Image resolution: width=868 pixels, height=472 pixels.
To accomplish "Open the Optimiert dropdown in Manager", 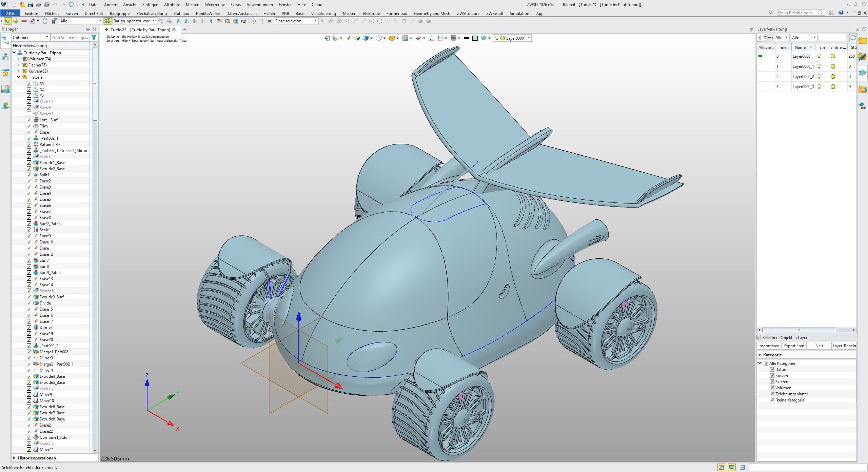I will pyautogui.click(x=31, y=37).
